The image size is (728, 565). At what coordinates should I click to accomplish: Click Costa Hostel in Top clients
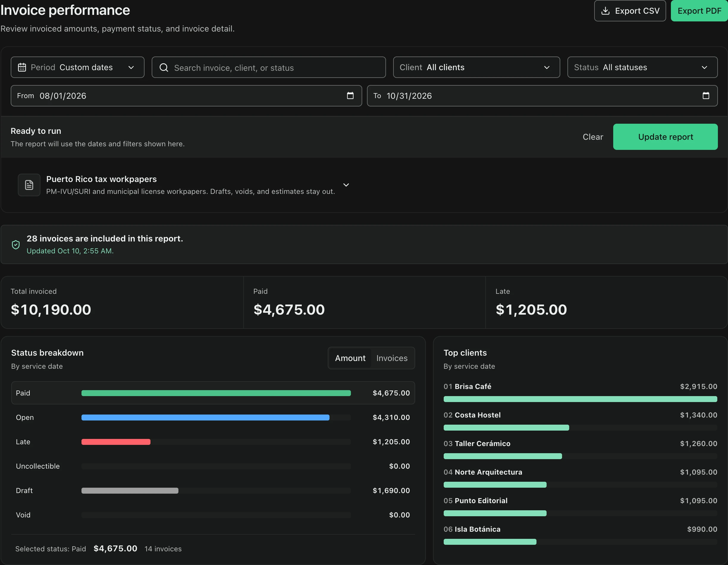click(477, 415)
